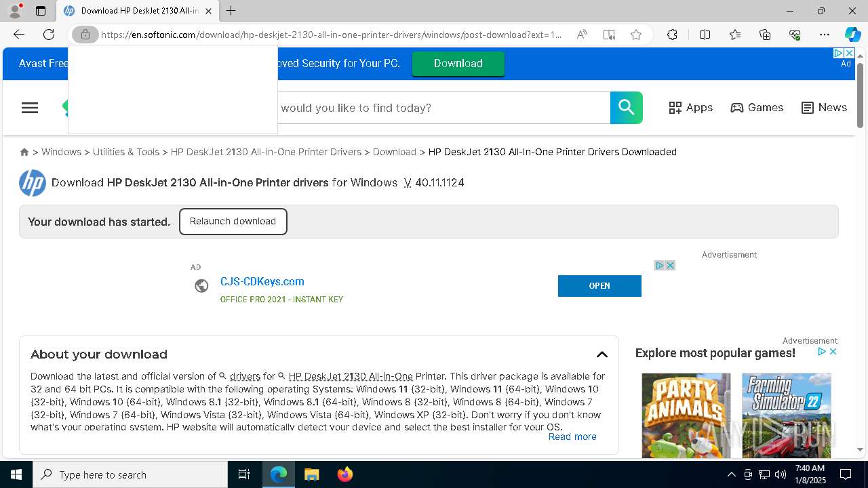868x488 pixels.
Task: Show hidden tray icons chevron
Action: 731,474
